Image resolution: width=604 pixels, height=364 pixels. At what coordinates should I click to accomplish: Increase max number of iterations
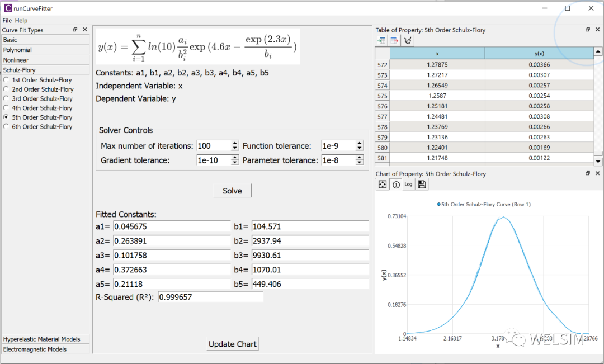point(235,143)
